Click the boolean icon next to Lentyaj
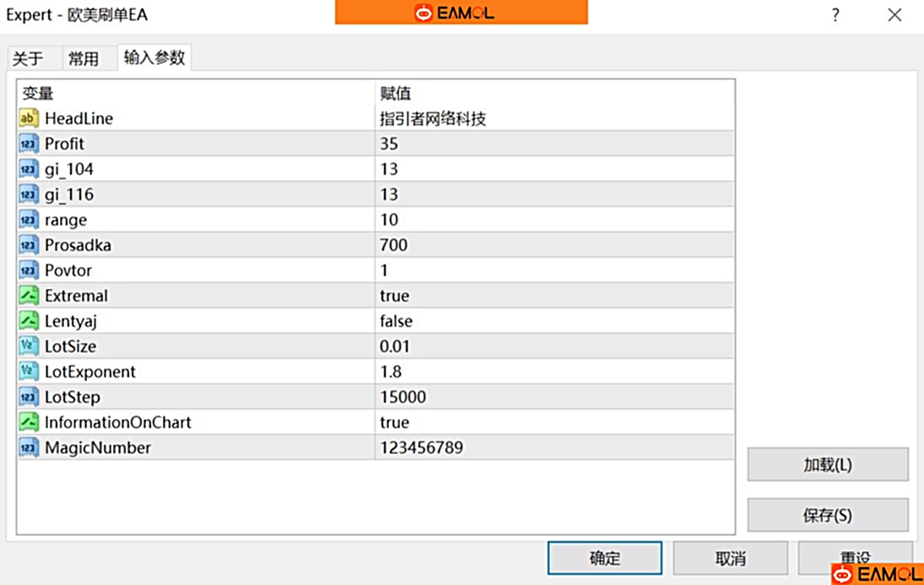The height and width of the screenshot is (585, 924). click(29, 322)
